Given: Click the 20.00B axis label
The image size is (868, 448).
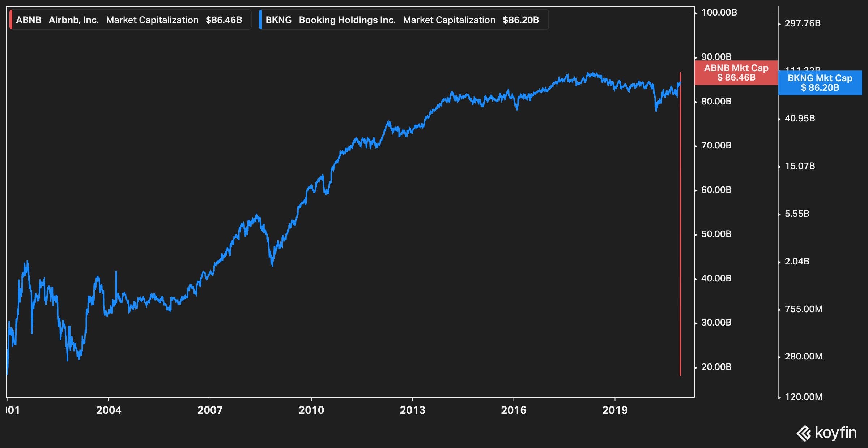Looking at the screenshot, I should click(716, 367).
